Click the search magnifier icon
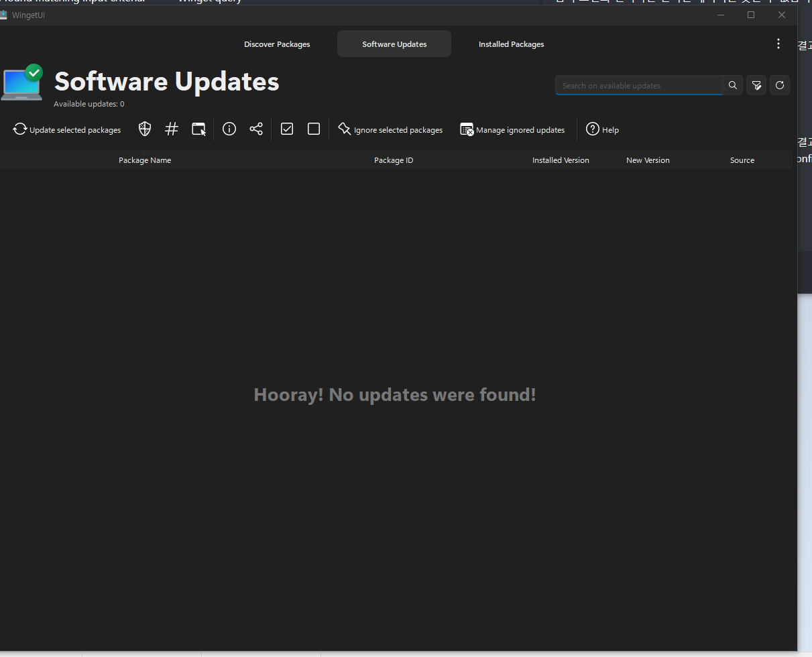 tap(733, 85)
